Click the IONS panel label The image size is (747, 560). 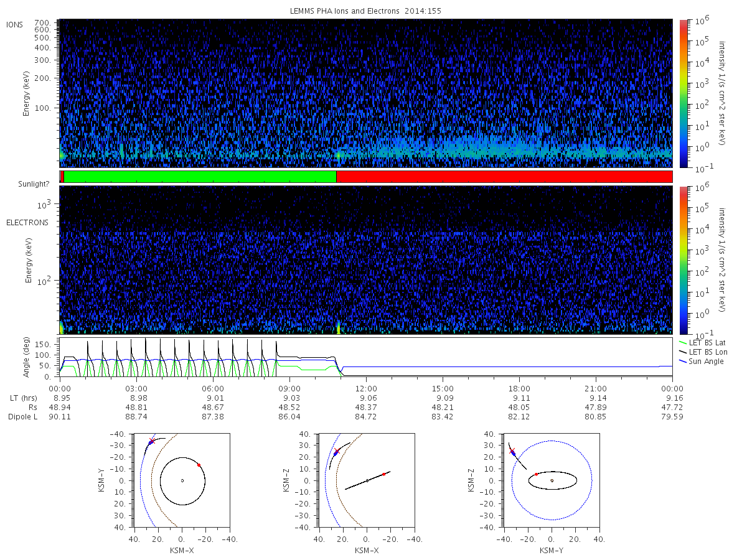(x=16, y=24)
